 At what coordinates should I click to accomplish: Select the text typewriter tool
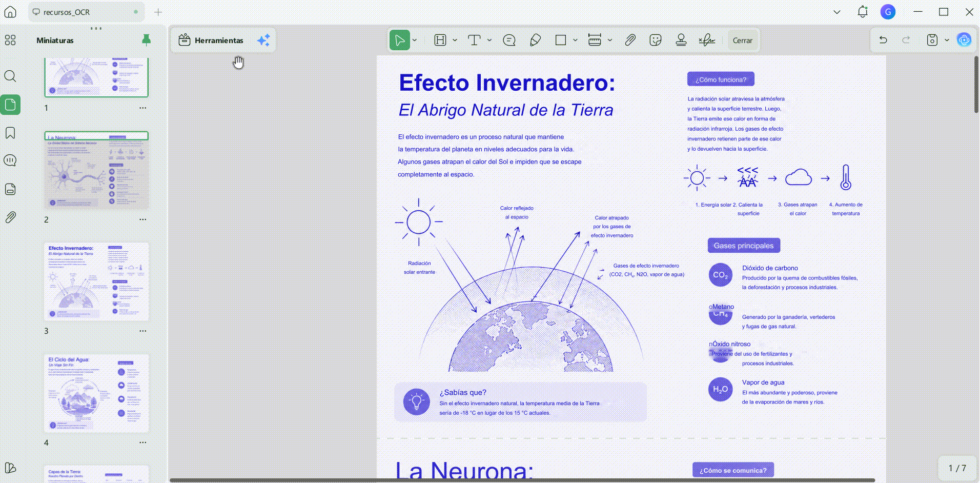(475, 40)
